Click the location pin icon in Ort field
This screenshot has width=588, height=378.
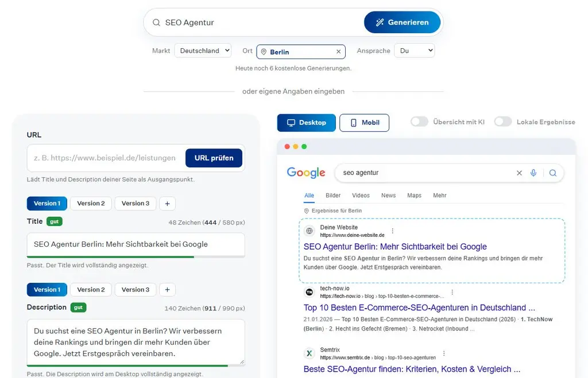coord(264,52)
